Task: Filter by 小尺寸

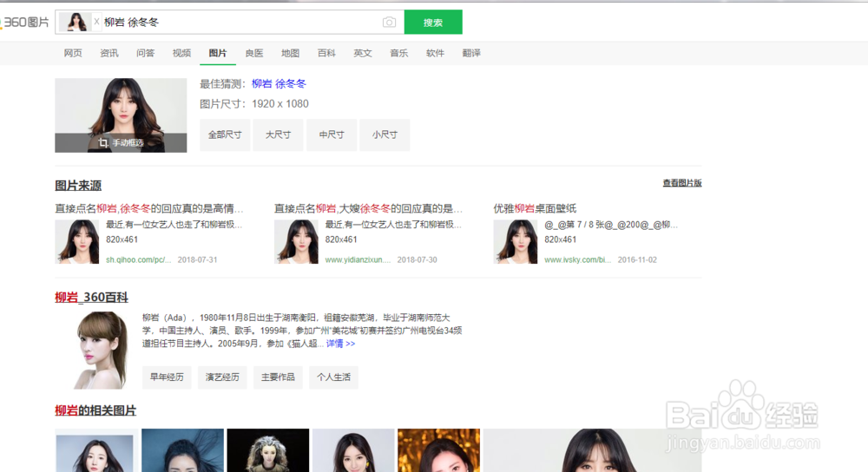Action: (385, 134)
